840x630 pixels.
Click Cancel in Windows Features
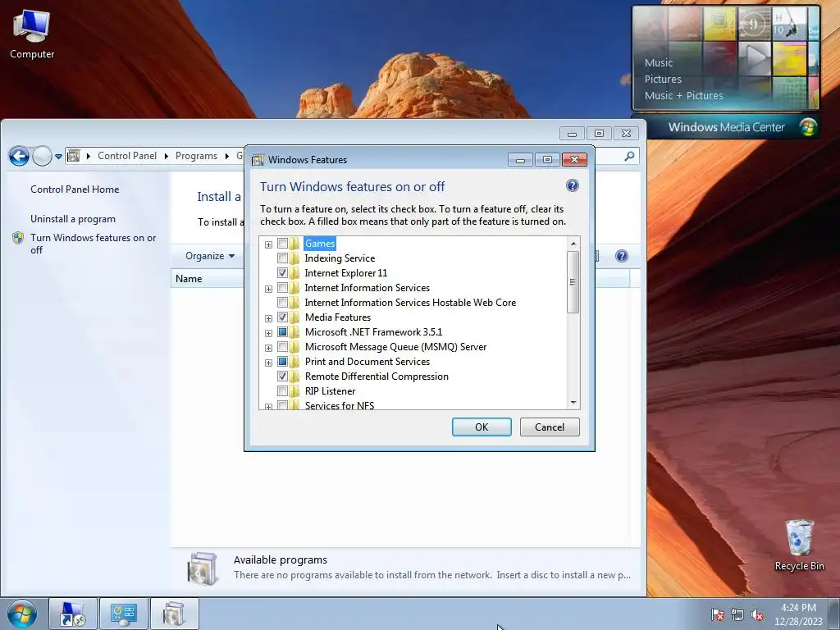[550, 427]
